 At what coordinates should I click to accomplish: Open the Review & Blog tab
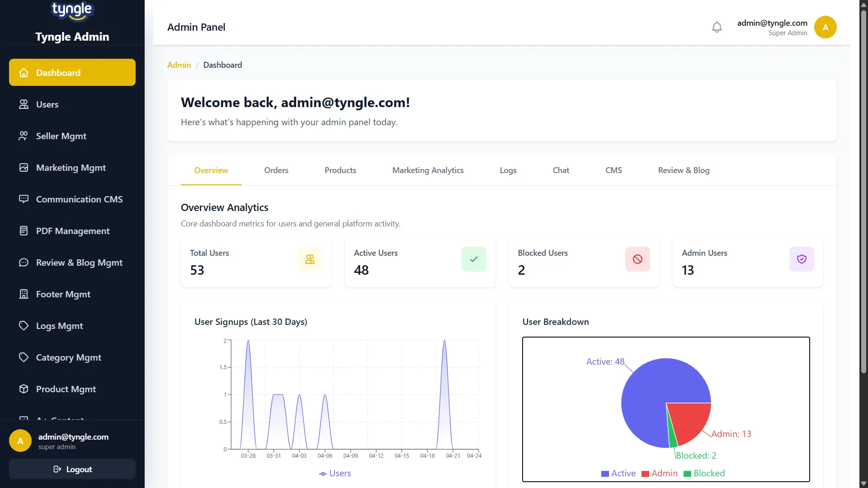684,170
